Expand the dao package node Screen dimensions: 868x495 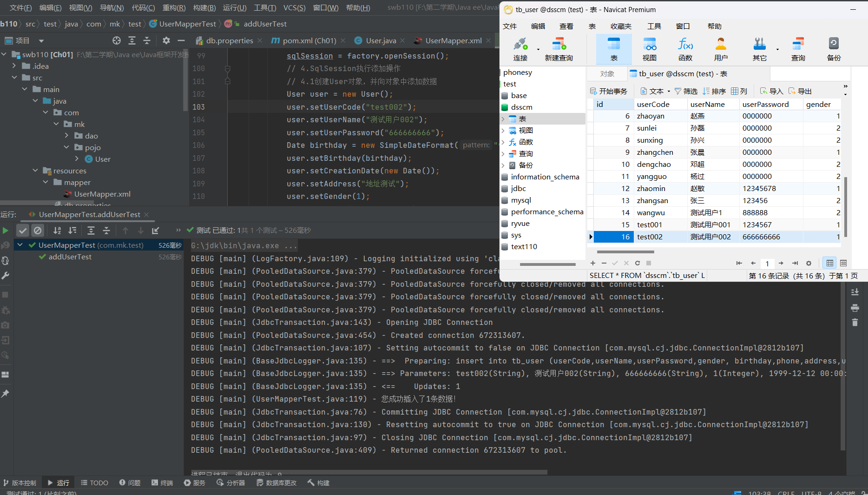pyautogui.click(x=66, y=136)
